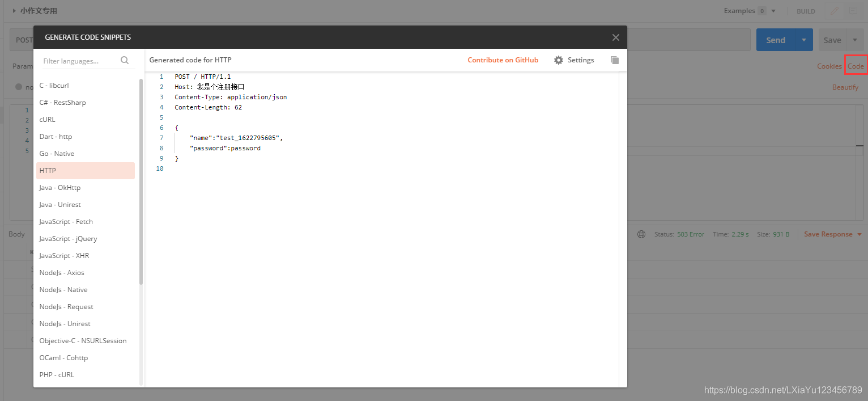
Task: Click the response Size 931 B value
Action: click(781, 234)
